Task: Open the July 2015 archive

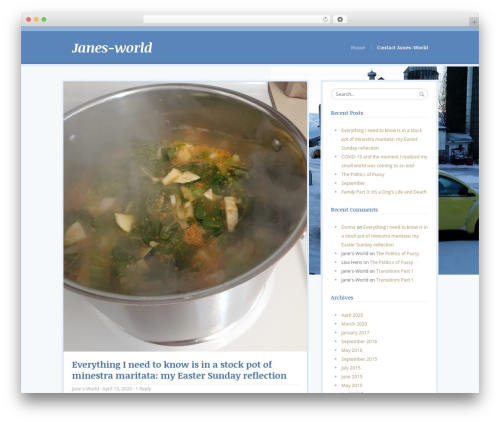Action: pos(351,368)
